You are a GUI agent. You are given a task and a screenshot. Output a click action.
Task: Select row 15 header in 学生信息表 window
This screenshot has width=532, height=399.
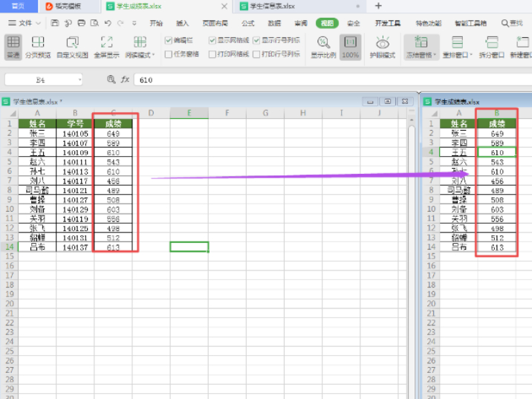pos(10,256)
